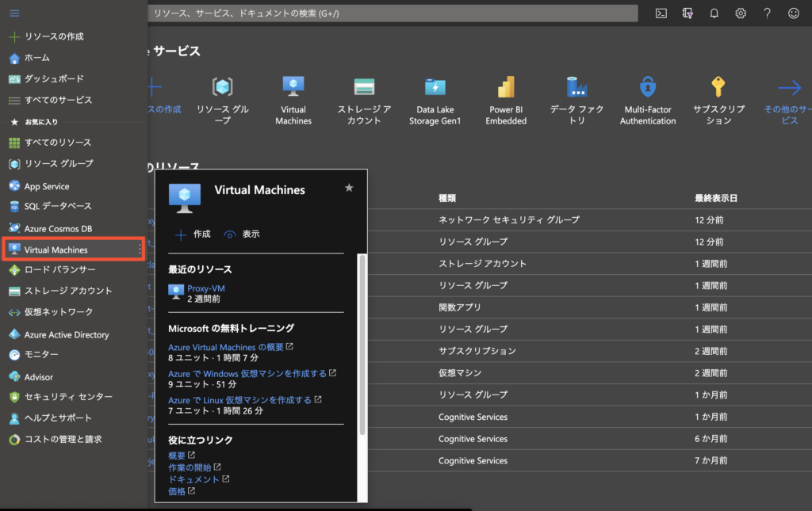Image resolution: width=812 pixels, height=511 pixels.
Task: Select リソースの作成 in the sidebar
Action: coord(54,36)
